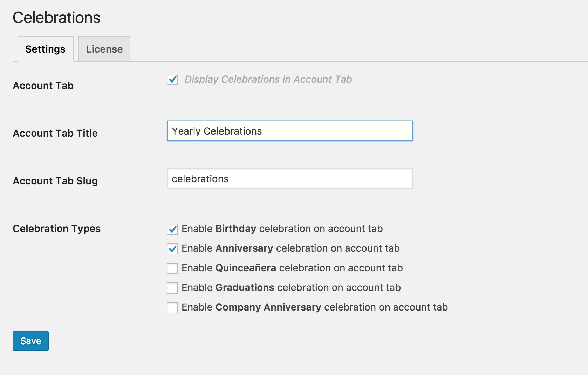Click the Account Tab Slug label
The image size is (588, 375).
click(x=55, y=181)
